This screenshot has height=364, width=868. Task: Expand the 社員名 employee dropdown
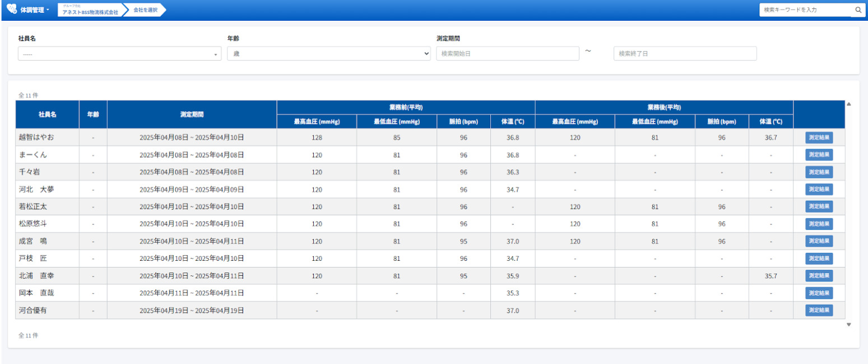[119, 54]
